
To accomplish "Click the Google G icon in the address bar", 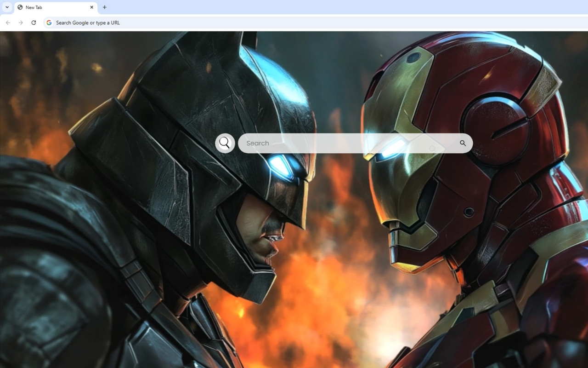I will [49, 22].
